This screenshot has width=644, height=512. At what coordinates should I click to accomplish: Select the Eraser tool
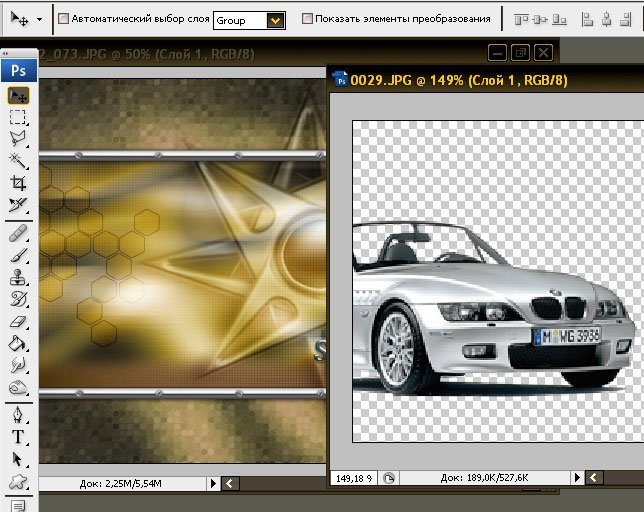pos(18,321)
